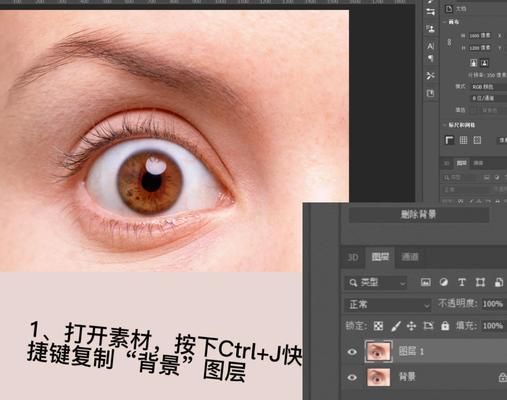The image size is (507, 400).
Task: Collapse the 标尺和网格 section
Action: 445,125
